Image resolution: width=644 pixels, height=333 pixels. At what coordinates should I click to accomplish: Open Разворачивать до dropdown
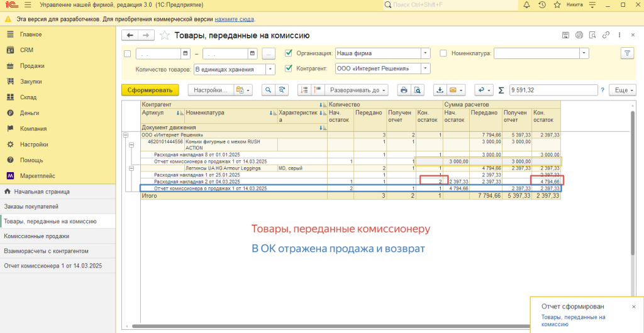tap(357, 90)
